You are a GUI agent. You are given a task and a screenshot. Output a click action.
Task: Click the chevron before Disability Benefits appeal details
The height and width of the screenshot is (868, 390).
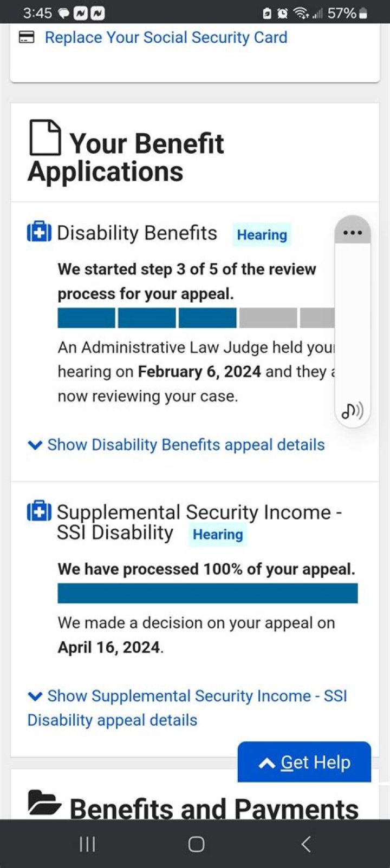click(x=35, y=445)
